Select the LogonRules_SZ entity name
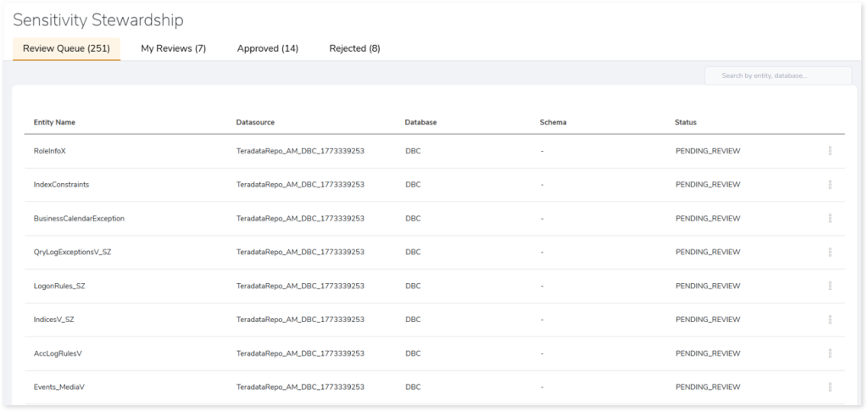 (59, 287)
